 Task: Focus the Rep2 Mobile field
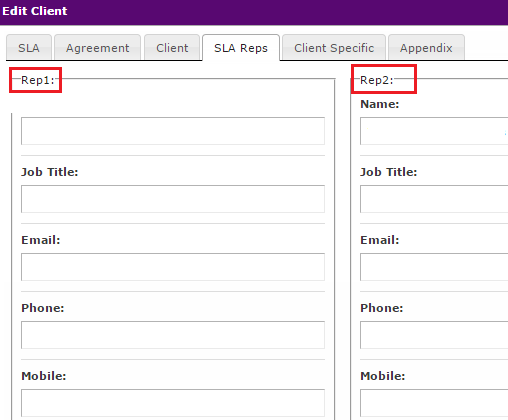tap(434, 403)
